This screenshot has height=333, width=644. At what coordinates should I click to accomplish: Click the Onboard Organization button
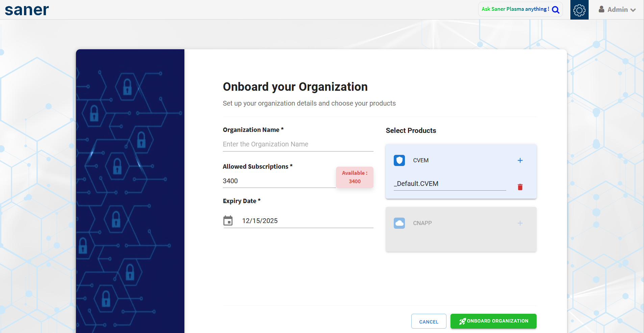pyautogui.click(x=493, y=321)
